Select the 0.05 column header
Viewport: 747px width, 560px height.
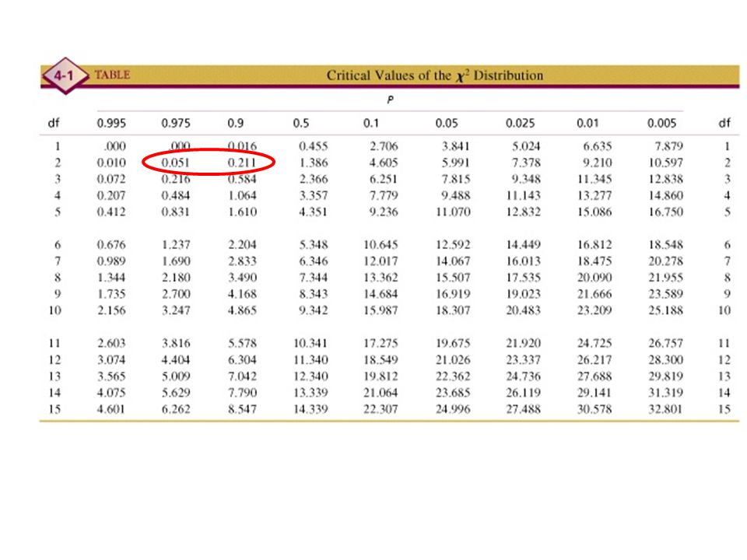[447, 124]
